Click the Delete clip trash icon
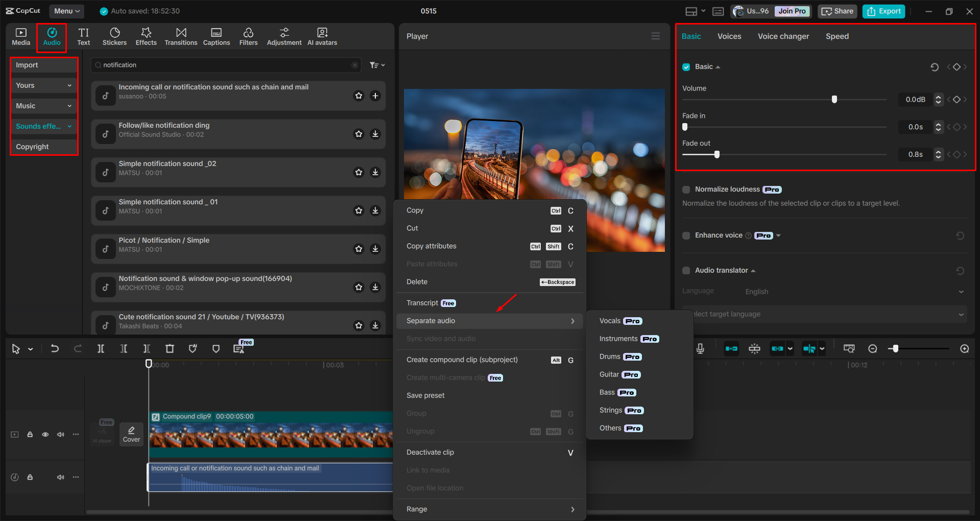The height and width of the screenshot is (521, 980). tap(170, 348)
